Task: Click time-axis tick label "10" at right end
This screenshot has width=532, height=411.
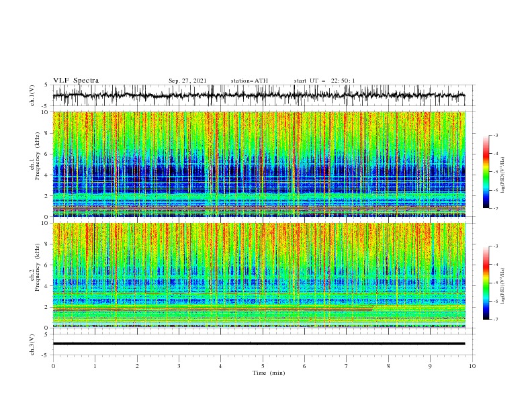Action: pos(472,366)
